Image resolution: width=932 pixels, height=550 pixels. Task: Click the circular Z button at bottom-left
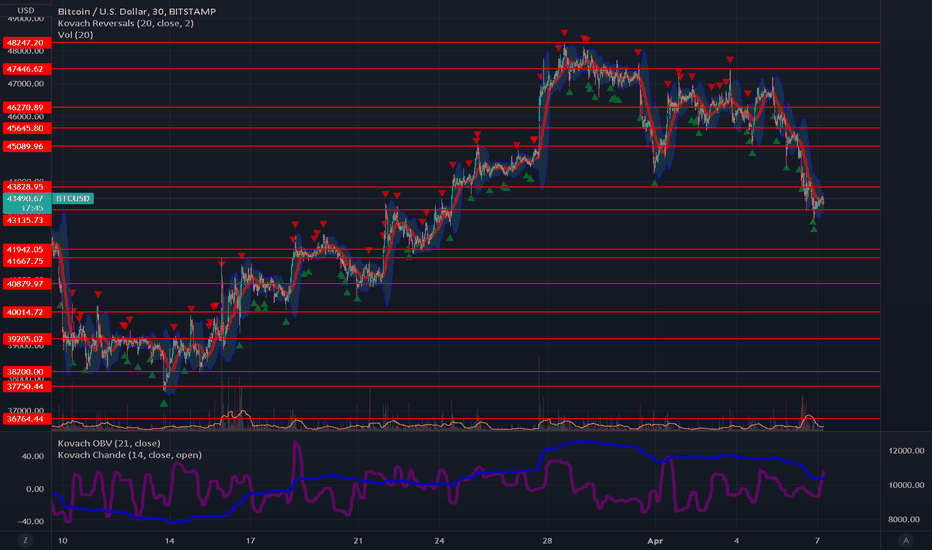pyautogui.click(x=25, y=540)
